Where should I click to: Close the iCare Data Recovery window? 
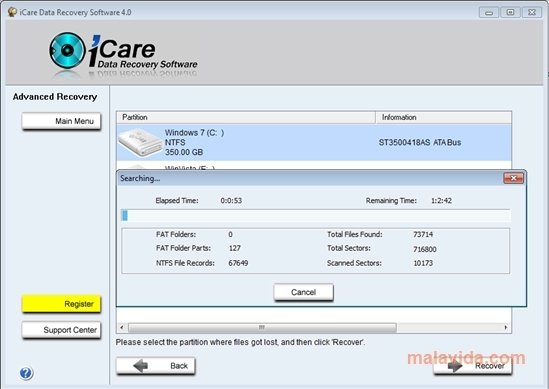tap(532, 13)
